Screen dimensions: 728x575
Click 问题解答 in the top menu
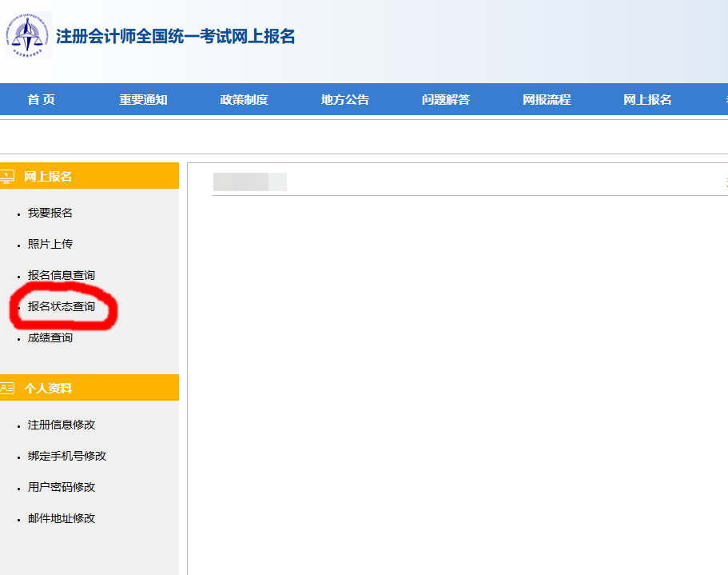pyautogui.click(x=445, y=100)
